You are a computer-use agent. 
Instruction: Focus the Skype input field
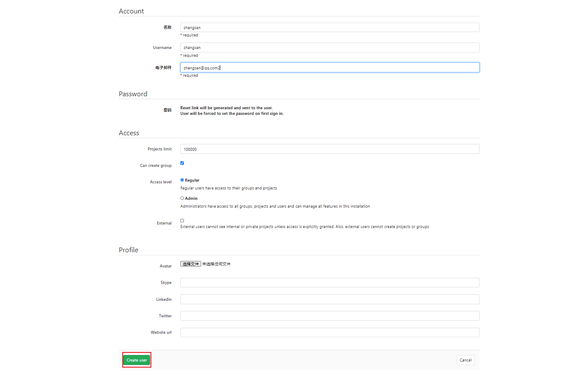point(330,283)
